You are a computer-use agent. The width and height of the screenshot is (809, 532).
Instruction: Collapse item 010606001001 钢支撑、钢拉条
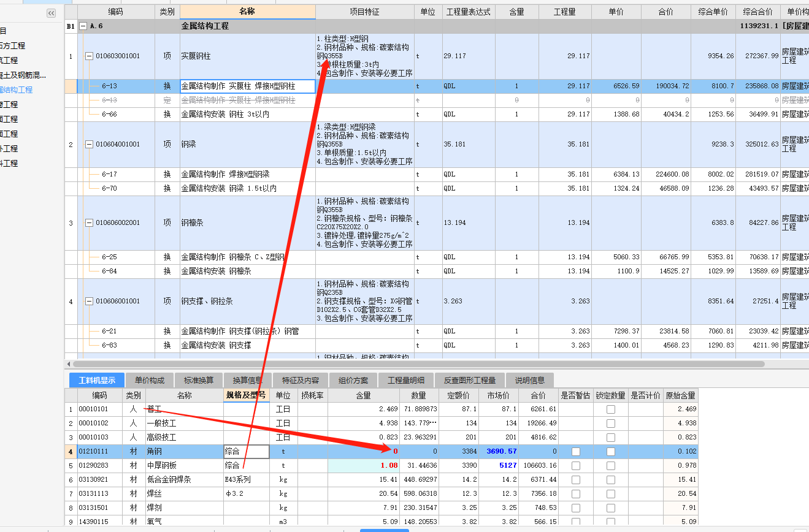click(89, 302)
